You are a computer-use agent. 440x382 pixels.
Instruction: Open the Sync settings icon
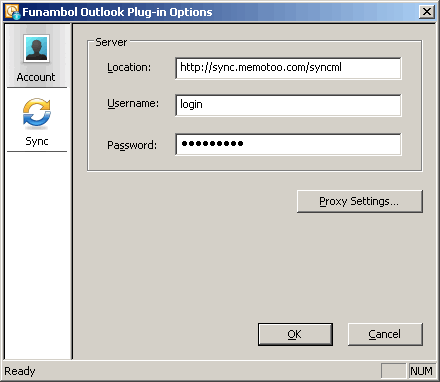click(37, 113)
